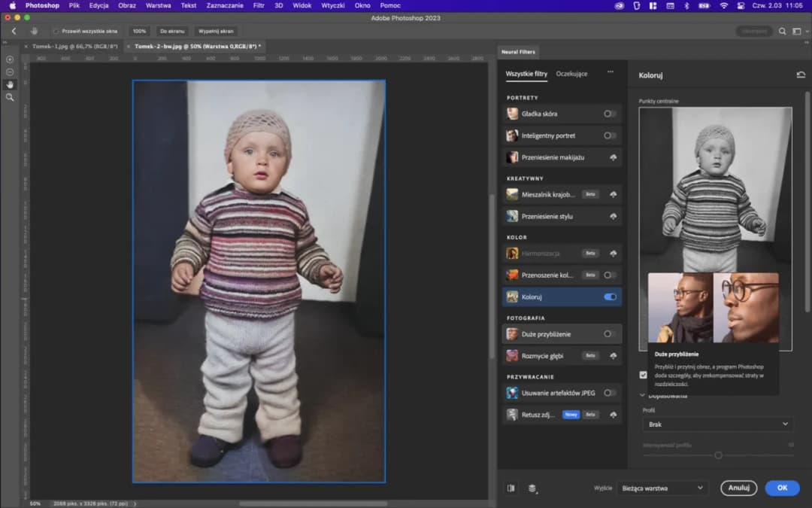
Task: Open the Wyjście dropdown showing Bieżąca warstwa
Action: click(660, 488)
